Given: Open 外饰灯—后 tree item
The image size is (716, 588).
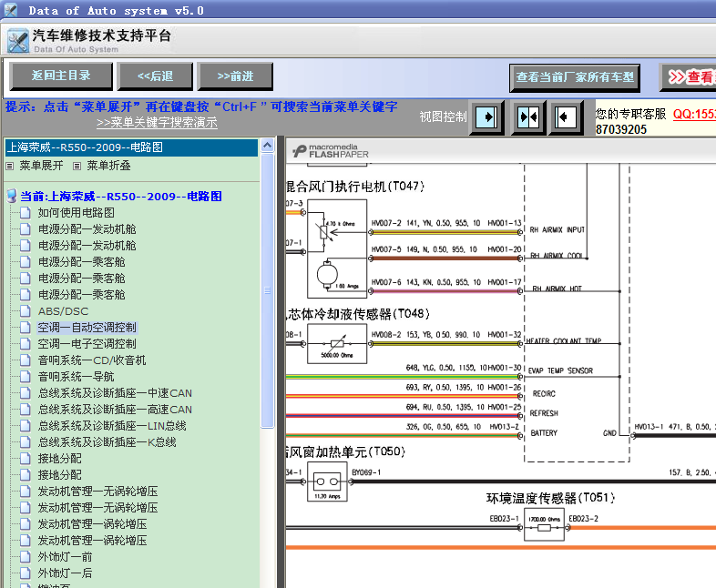Looking at the screenshot, I should (x=65, y=573).
